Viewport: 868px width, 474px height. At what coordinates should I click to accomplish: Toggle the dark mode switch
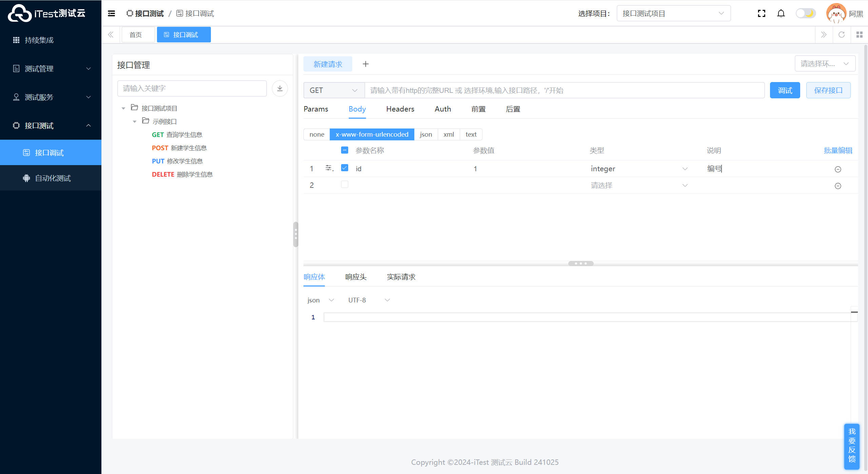pos(806,14)
